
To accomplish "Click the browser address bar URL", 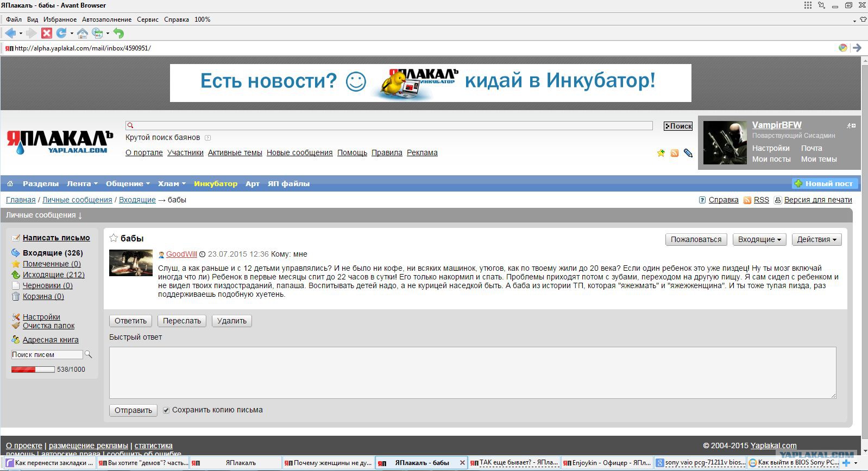I will 83,48.
